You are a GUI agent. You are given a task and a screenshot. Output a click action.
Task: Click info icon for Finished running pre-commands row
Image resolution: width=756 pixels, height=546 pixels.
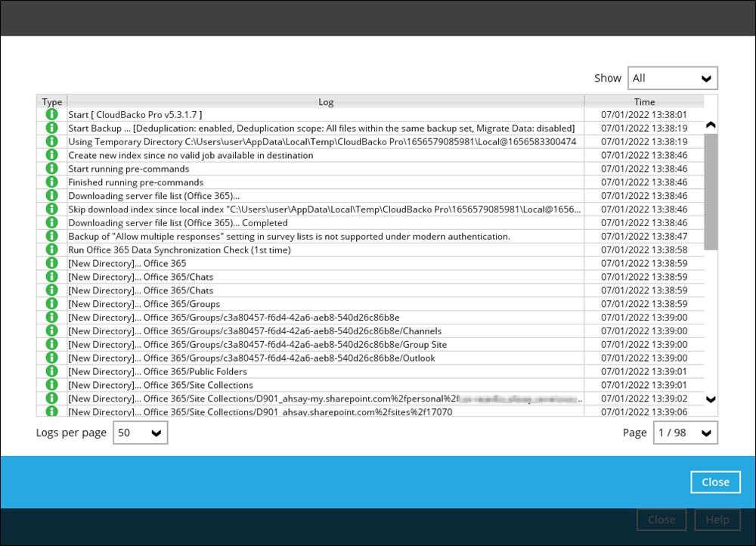(x=51, y=182)
